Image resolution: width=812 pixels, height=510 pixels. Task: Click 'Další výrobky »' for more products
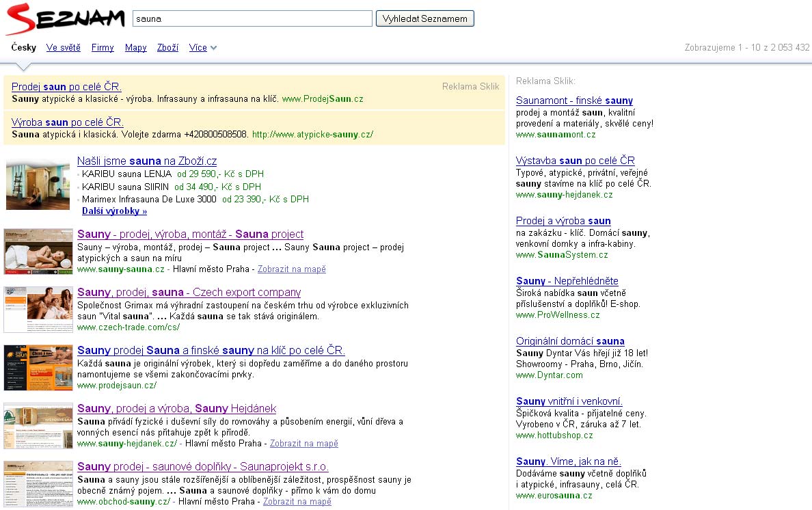click(114, 211)
